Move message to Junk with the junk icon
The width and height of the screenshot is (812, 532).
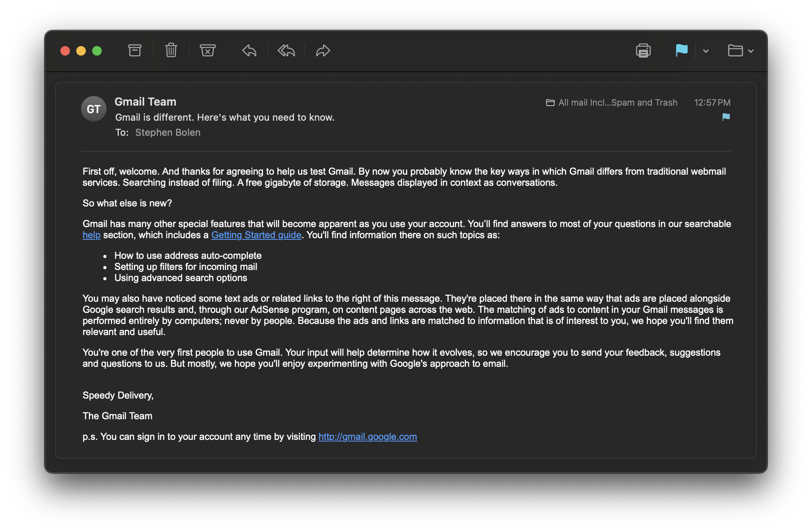(x=208, y=50)
